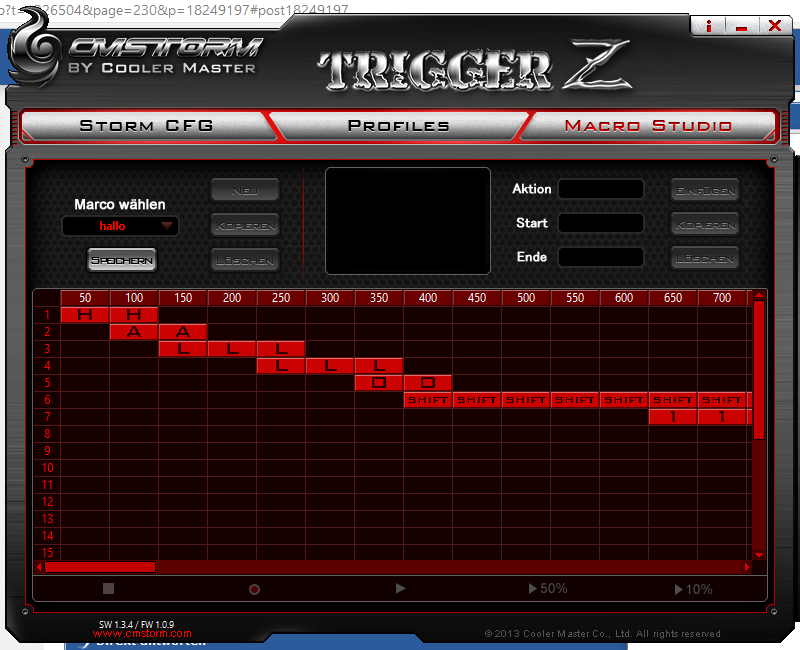This screenshot has width=800, height=650.
Task: Select the A key block at 100 ms
Action: click(134, 332)
